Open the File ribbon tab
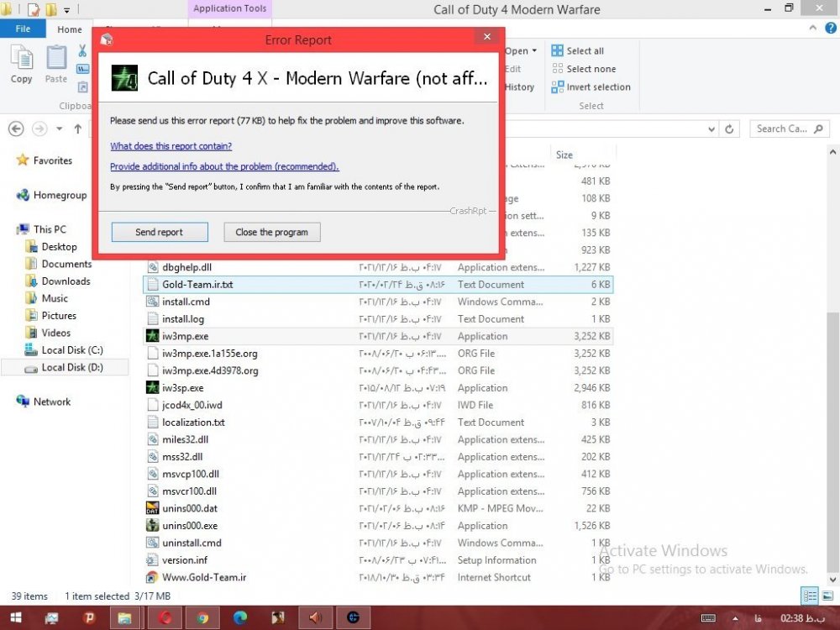 tap(23, 29)
